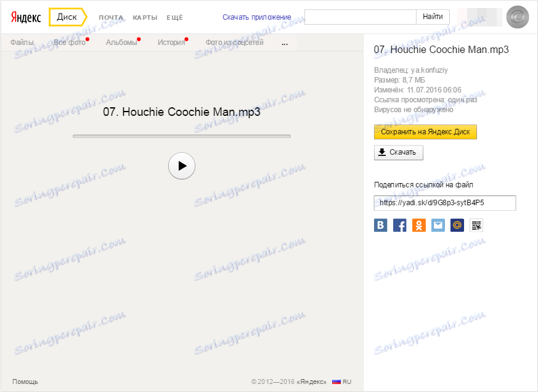This screenshot has height=392, width=538.
Task: Click the Размер: 8,7 МБ text
Action: point(399,80)
